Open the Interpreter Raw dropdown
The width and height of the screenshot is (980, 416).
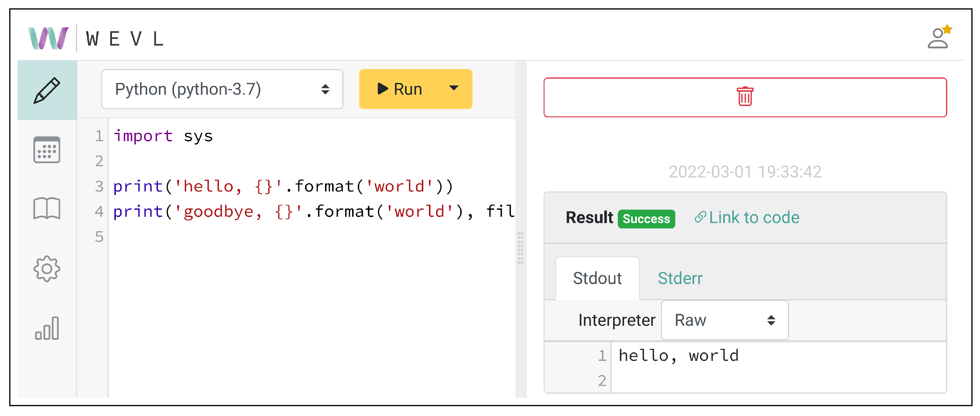724,320
